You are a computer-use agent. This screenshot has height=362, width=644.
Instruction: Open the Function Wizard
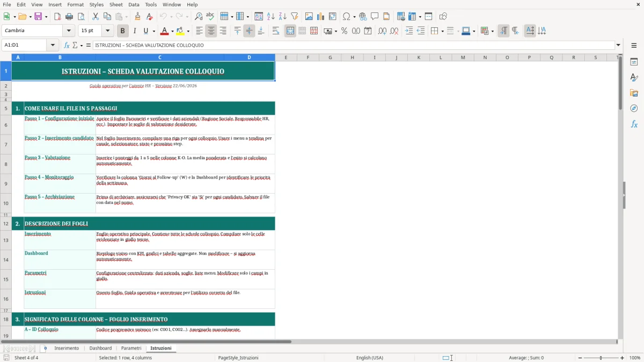point(67,45)
